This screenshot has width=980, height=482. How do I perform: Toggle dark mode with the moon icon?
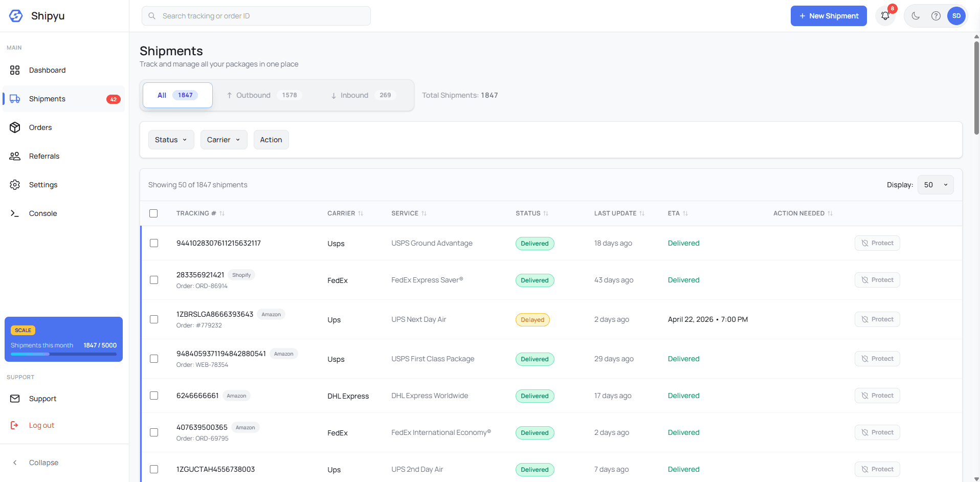915,16
